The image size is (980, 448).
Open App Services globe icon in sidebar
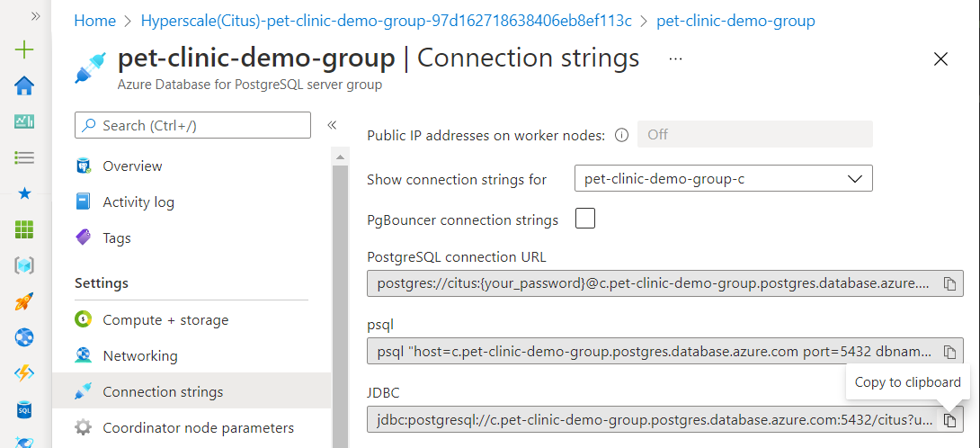pos(24,338)
